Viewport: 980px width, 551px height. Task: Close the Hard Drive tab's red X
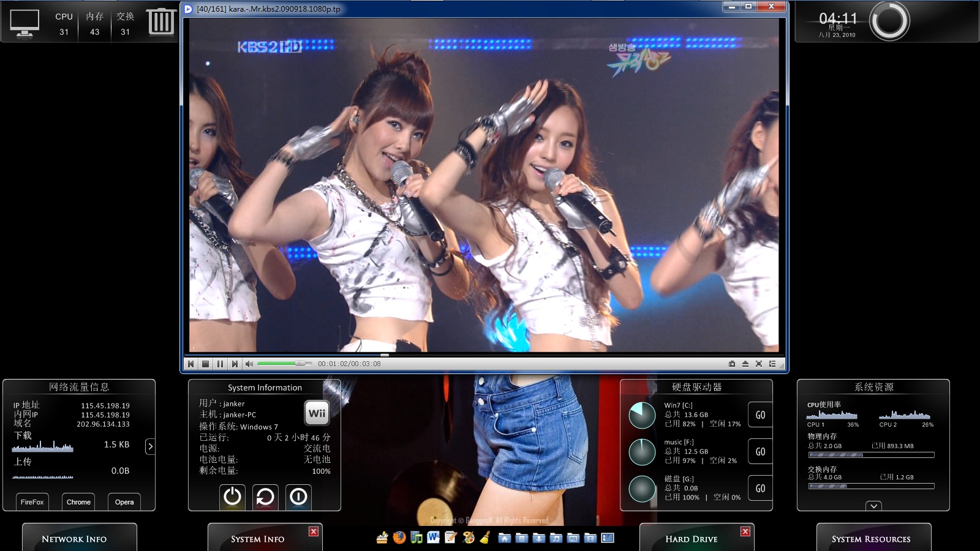click(745, 531)
